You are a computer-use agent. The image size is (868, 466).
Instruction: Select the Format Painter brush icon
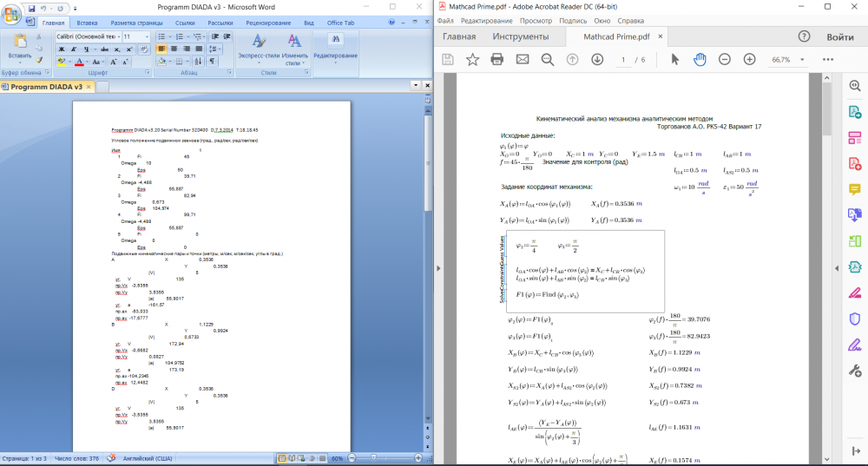tap(39, 60)
